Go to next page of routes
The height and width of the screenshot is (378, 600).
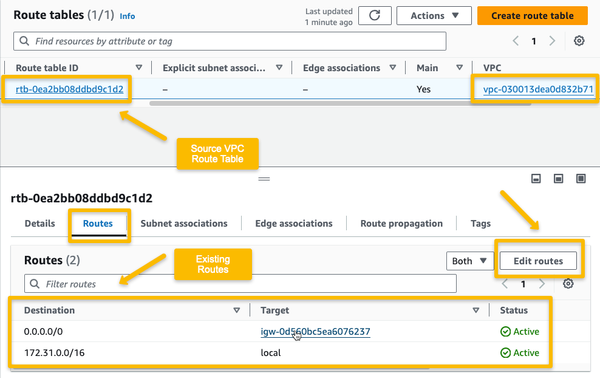[x=542, y=284]
